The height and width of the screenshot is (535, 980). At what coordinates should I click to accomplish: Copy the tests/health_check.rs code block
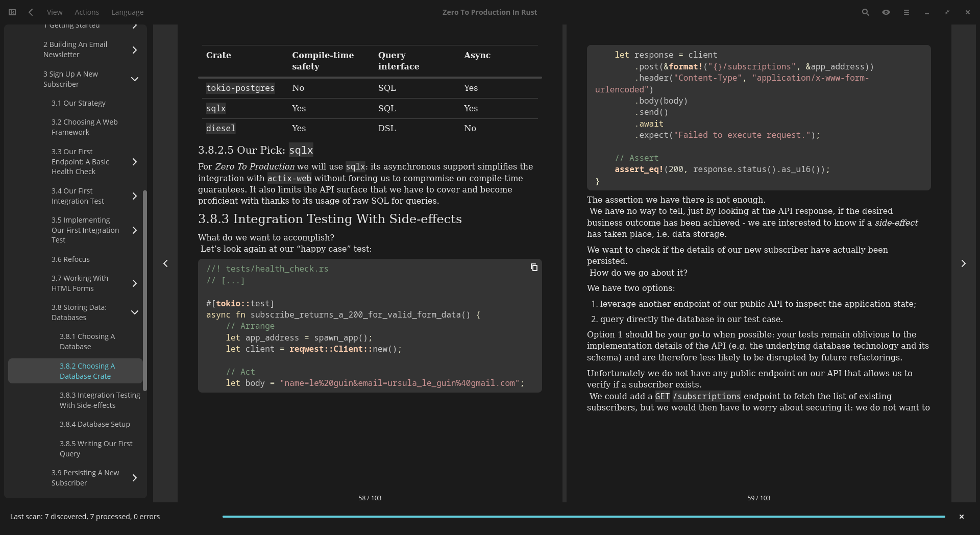point(534,267)
